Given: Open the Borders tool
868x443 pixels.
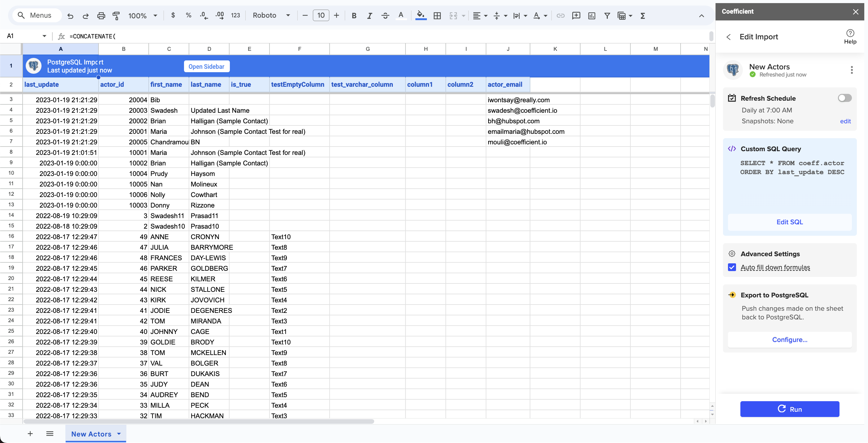Looking at the screenshot, I should [x=437, y=15].
